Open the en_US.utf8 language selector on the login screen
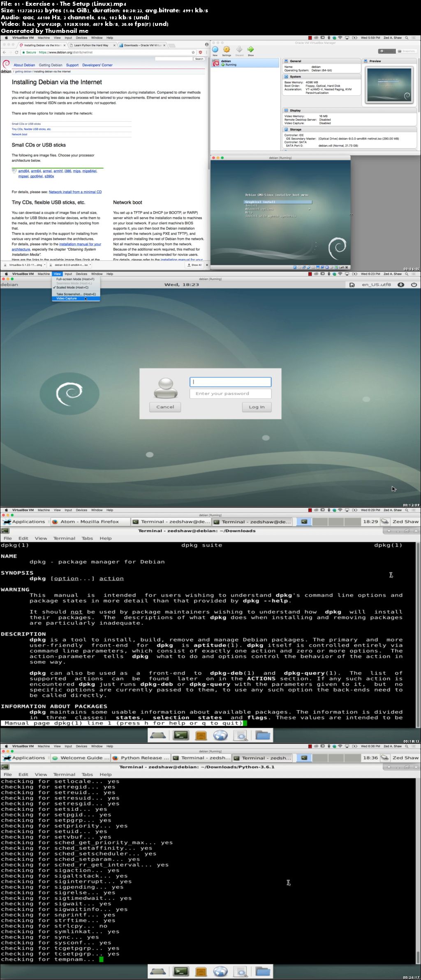 376,285
